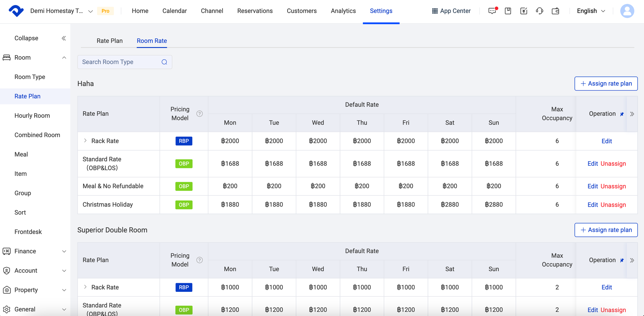The image size is (644, 316).
Task: Open the messages notification icon
Action: 492,11
